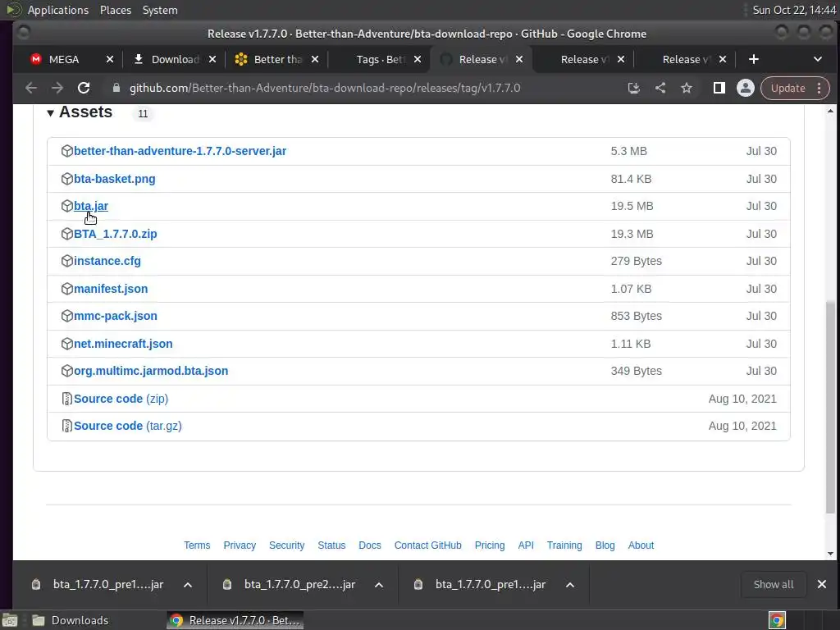This screenshot has width=840, height=630.
Task: Download Source code (tar.gz)
Action: (127, 426)
